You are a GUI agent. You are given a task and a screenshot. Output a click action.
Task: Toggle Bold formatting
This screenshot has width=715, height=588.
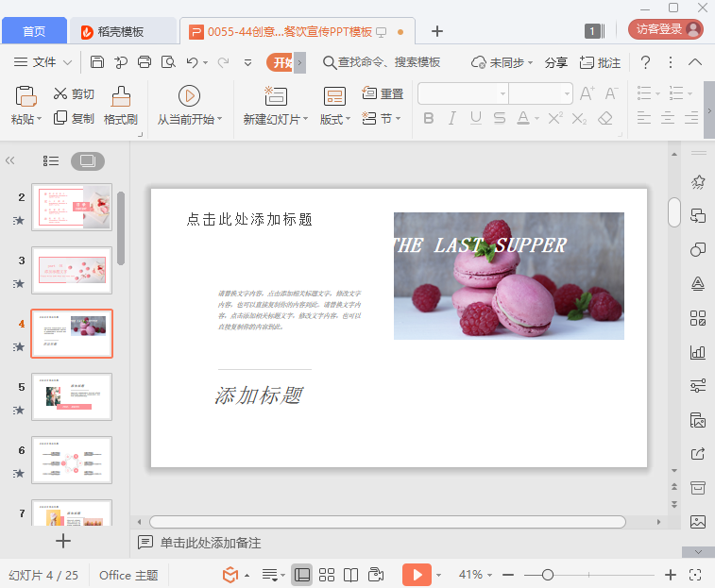coord(428,119)
